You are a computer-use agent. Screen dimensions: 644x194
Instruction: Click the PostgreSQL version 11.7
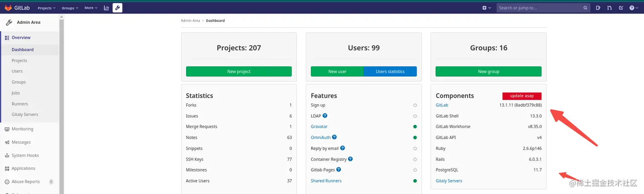click(x=538, y=170)
